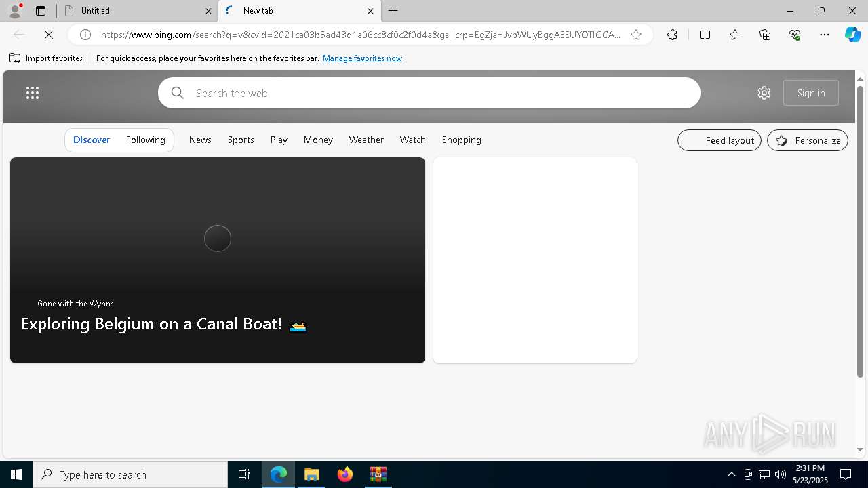Screen dimensions: 868x488
Task: Open the Favorites list icon
Action: click(735, 35)
